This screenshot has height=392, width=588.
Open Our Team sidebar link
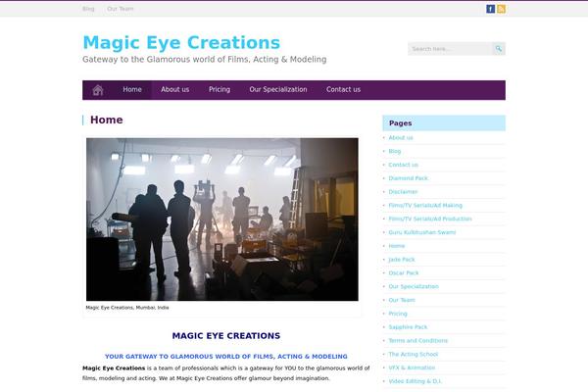(402, 300)
